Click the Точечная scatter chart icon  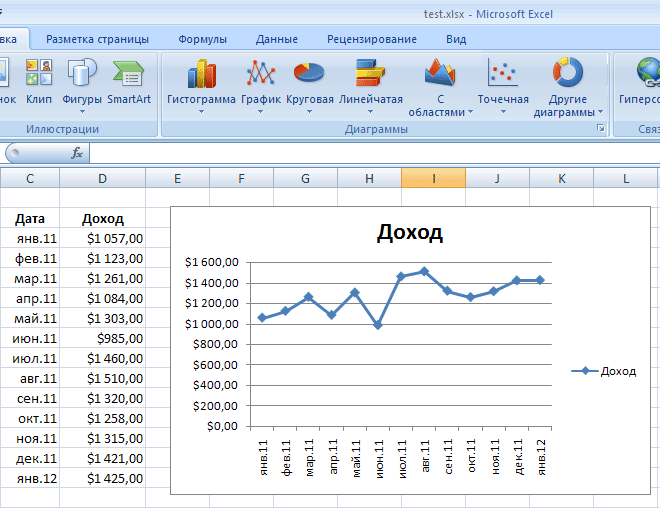tap(503, 72)
